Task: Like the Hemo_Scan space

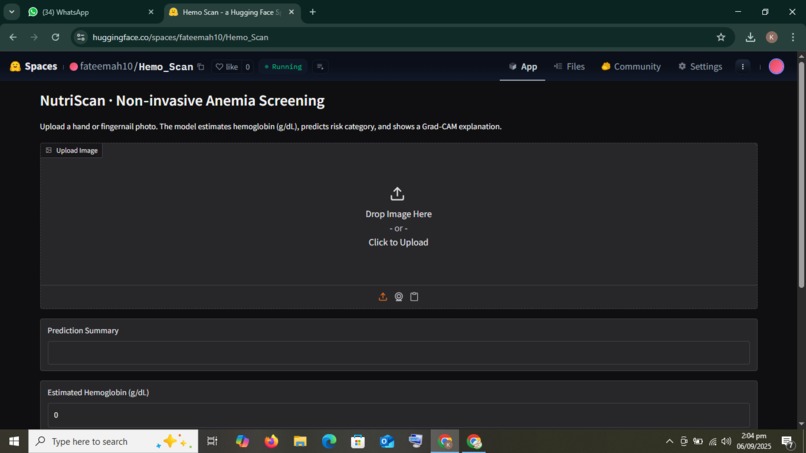Action: tap(227, 67)
